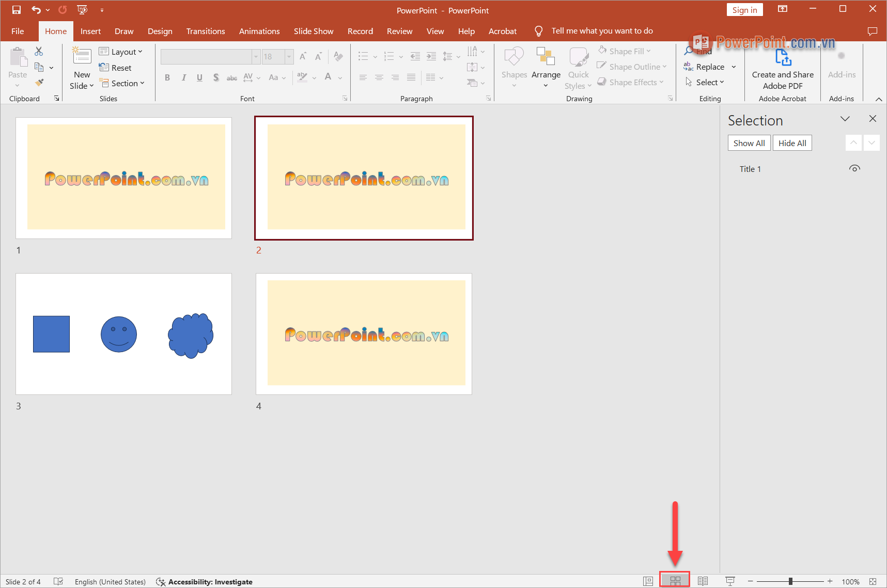Image resolution: width=887 pixels, height=588 pixels.
Task: Switch to Reading View in the status bar
Action: 703,581
